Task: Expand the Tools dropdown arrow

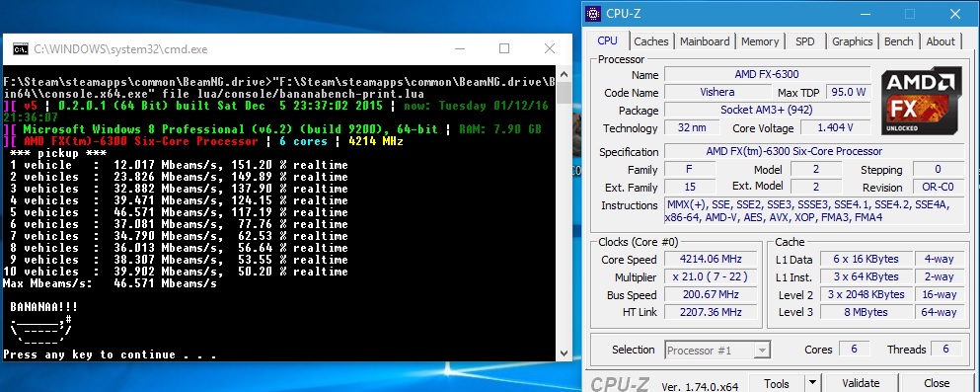Action: (812, 383)
